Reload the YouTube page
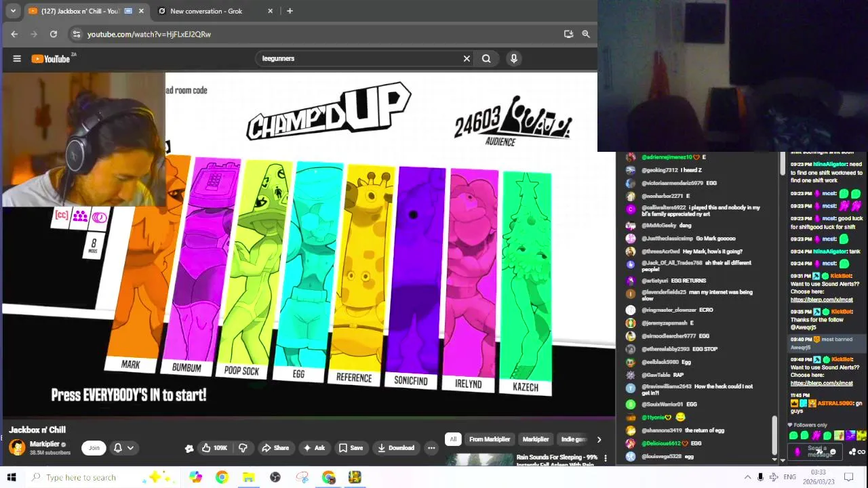 [x=54, y=34]
